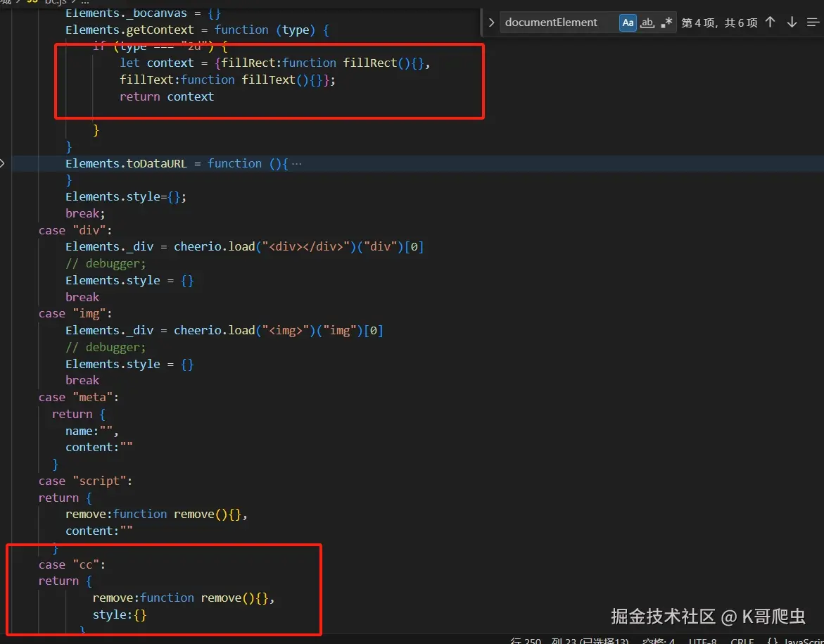Click the case "img": line
The image size is (824, 644).
pos(76,313)
